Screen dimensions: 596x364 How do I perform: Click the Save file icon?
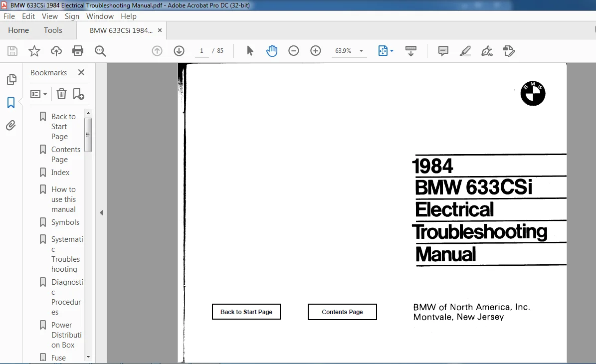coord(12,51)
